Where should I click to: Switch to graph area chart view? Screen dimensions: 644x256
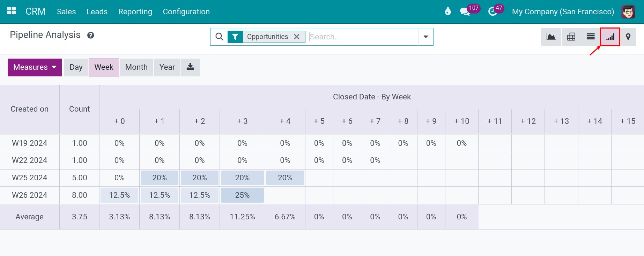(551, 37)
